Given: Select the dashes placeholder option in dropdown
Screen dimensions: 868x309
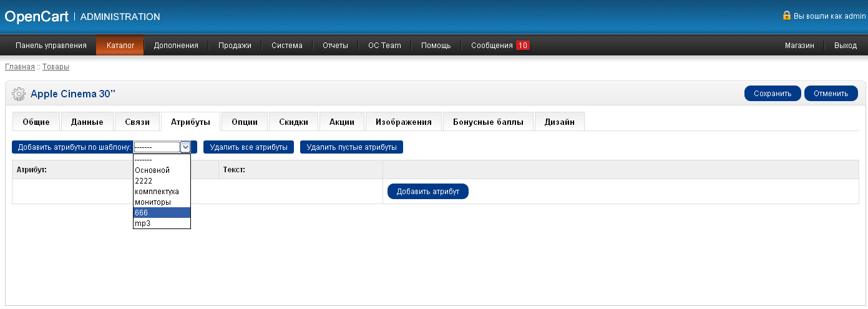Looking at the screenshot, I should pyautogui.click(x=162, y=159).
